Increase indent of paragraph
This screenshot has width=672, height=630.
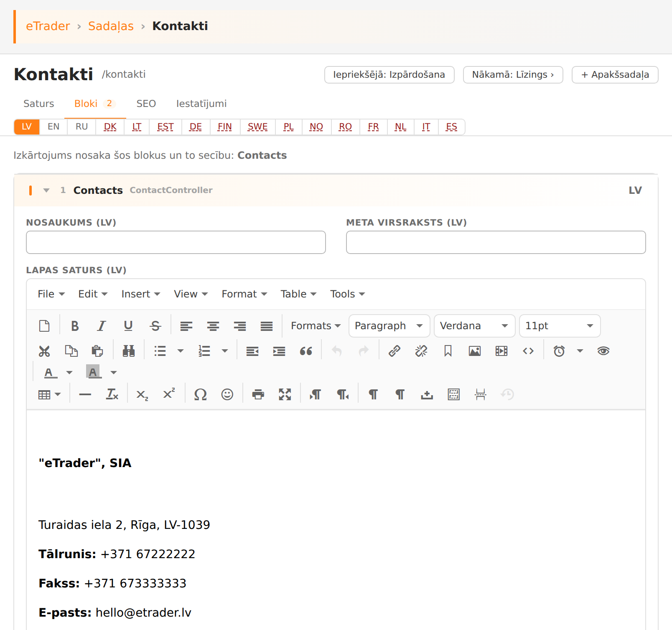[279, 351]
